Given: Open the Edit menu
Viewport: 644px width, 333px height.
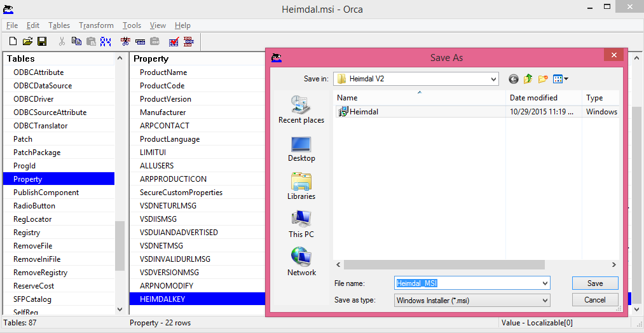Looking at the screenshot, I should click(33, 25).
